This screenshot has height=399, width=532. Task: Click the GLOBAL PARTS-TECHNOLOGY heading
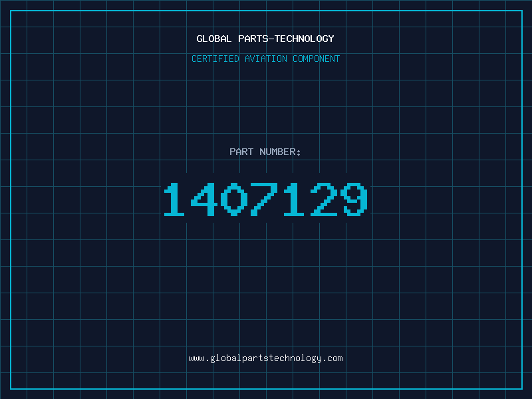click(x=265, y=39)
